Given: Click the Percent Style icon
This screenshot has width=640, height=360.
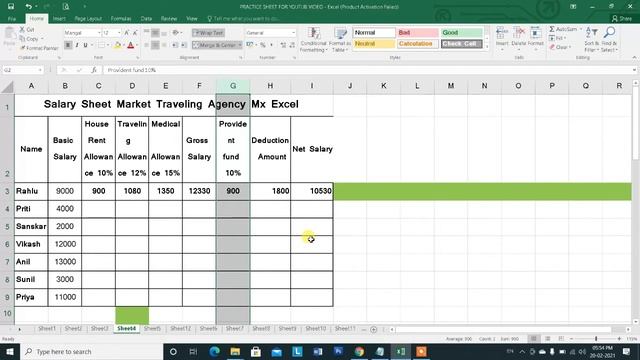Looking at the screenshot, I should point(263,45).
